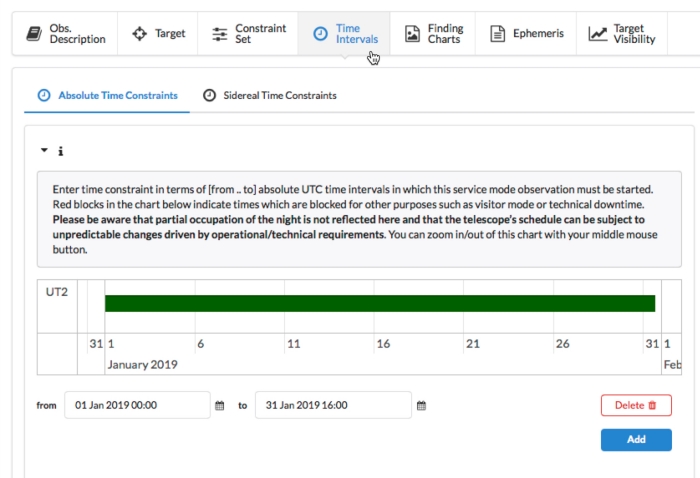Click the info icon above the instructions

point(60,152)
